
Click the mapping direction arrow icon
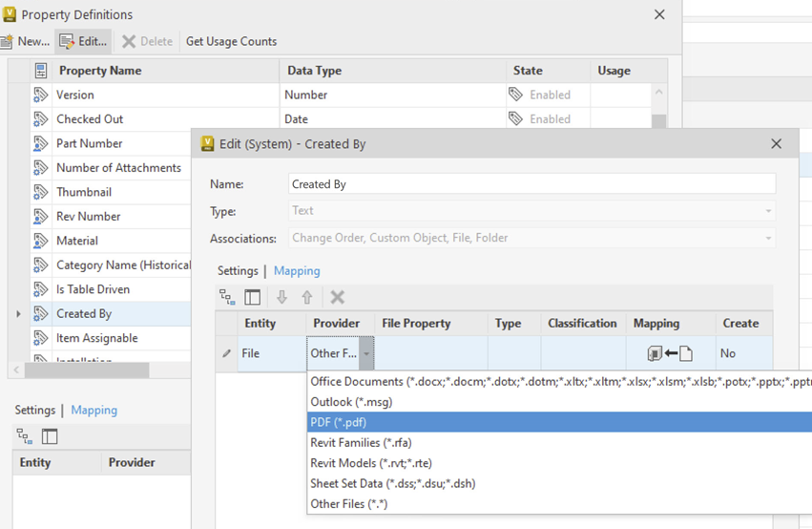point(670,353)
